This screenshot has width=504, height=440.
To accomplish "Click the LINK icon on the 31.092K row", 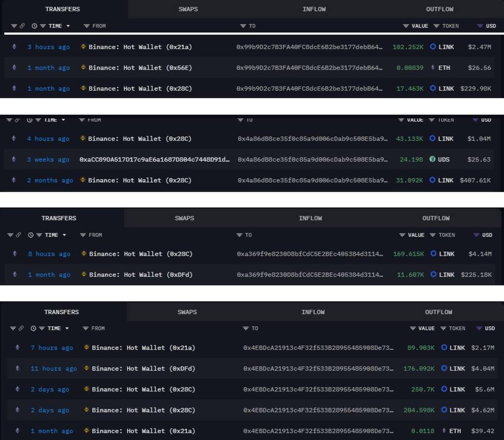I will [x=432, y=180].
